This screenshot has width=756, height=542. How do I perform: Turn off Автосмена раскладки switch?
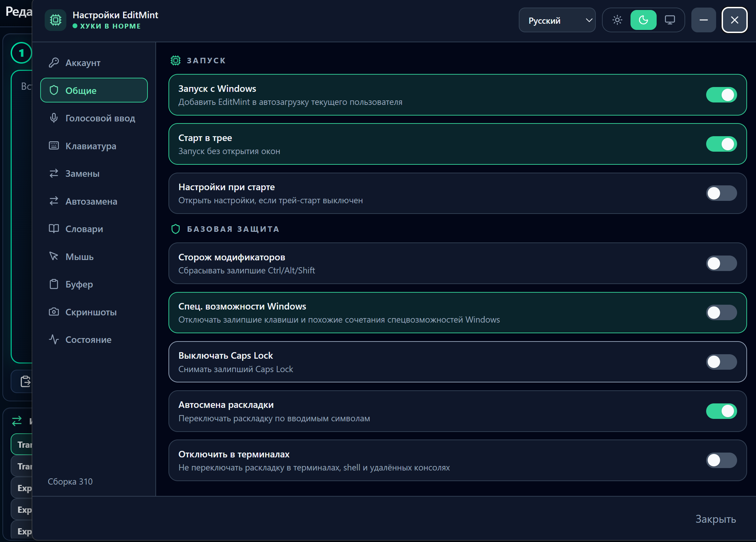(x=721, y=411)
